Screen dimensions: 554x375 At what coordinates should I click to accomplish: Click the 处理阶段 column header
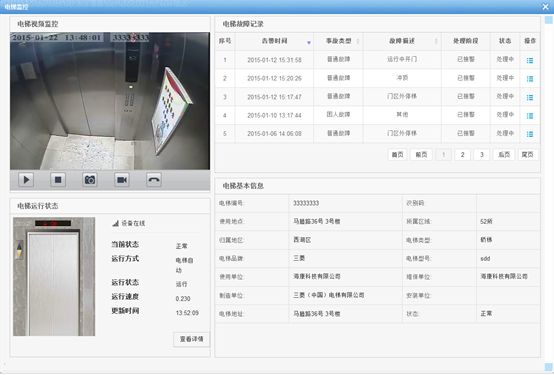[x=466, y=41]
